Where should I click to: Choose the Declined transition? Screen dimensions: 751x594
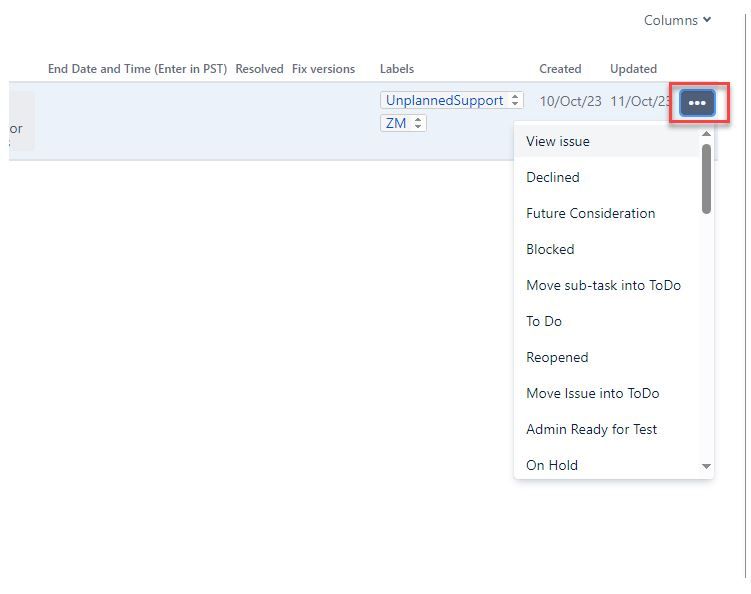pos(606,177)
